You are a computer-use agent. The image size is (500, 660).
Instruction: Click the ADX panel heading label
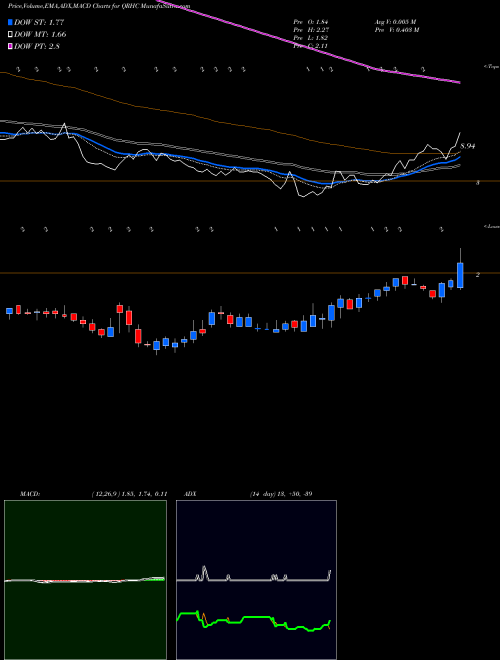pos(191,494)
